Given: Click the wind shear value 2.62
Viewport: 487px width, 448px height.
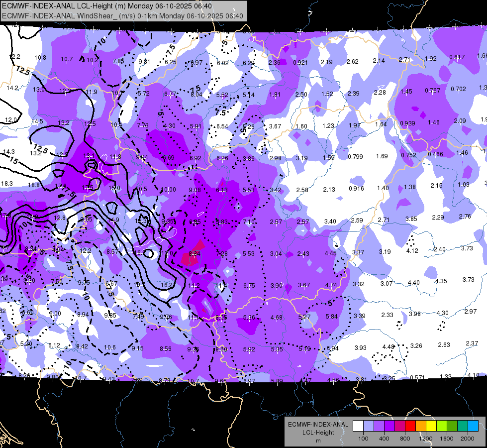Looking at the screenshot, I should point(353,62).
